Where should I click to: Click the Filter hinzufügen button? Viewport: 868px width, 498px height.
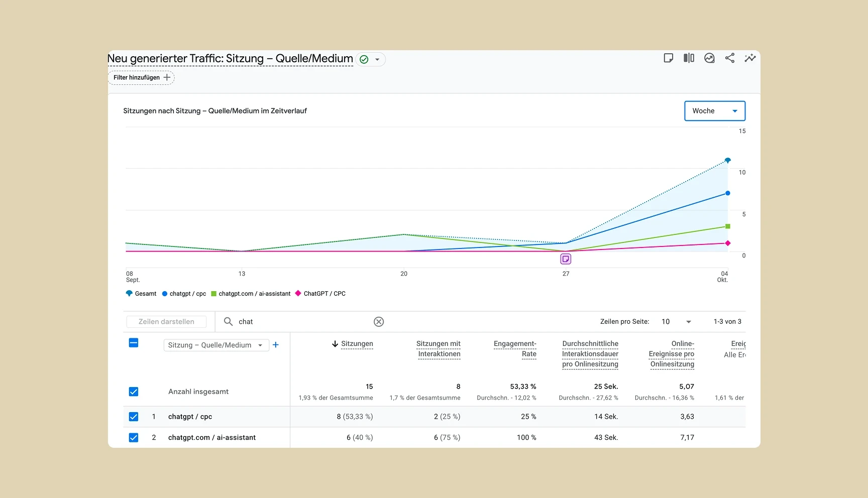coord(141,77)
